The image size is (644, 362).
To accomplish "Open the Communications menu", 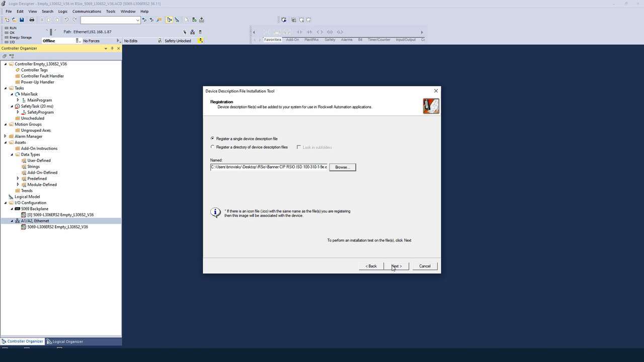I will [x=87, y=11].
